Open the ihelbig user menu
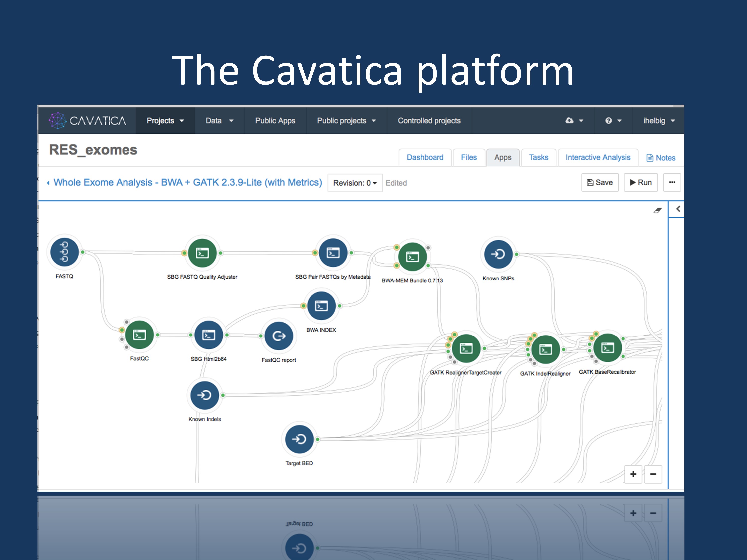747x560 pixels. point(659,120)
